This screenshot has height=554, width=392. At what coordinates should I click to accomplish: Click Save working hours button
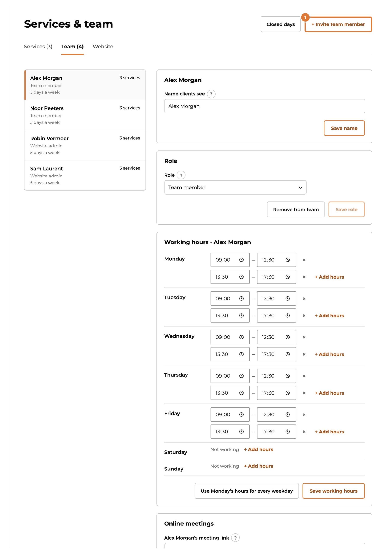[333, 491]
